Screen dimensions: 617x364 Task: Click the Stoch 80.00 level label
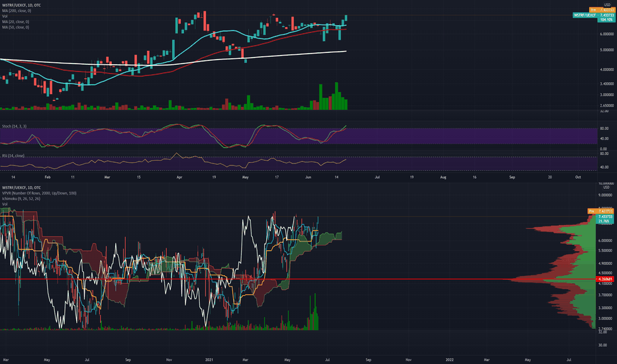[604, 128]
